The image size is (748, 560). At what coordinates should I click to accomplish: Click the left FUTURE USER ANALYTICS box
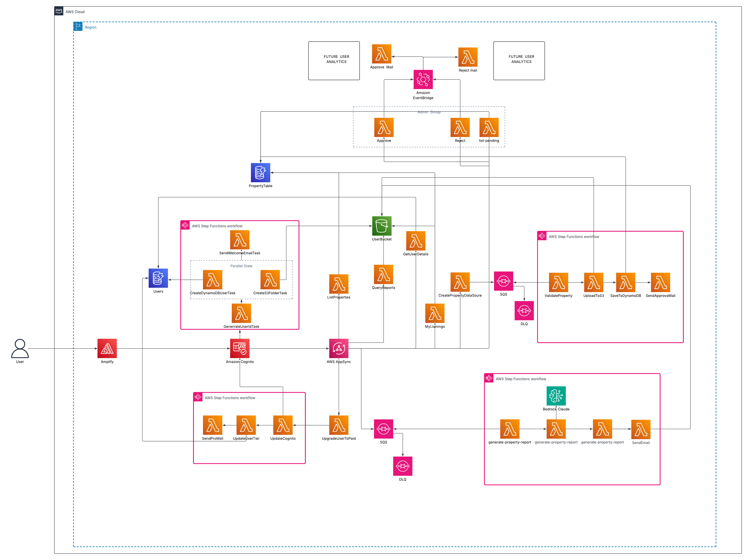click(334, 61)
